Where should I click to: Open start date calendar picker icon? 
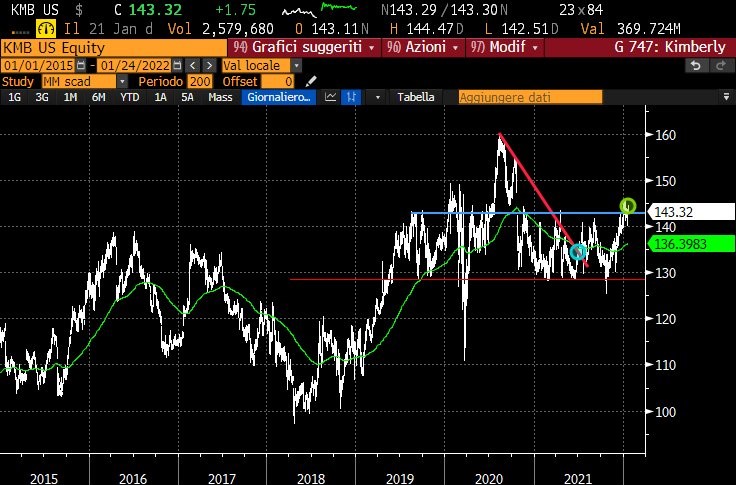tap(80, 65)
